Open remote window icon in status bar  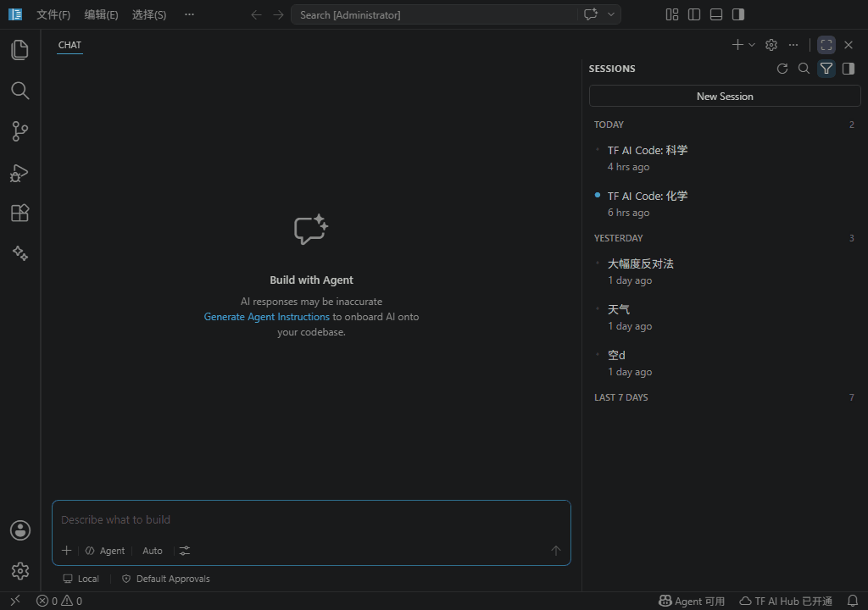pos(15,601)
